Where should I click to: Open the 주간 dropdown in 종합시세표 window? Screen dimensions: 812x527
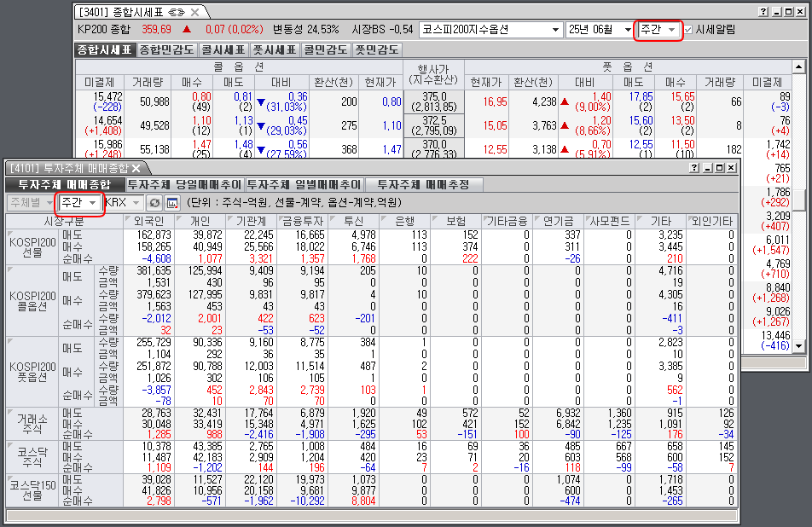click(672, 30)
